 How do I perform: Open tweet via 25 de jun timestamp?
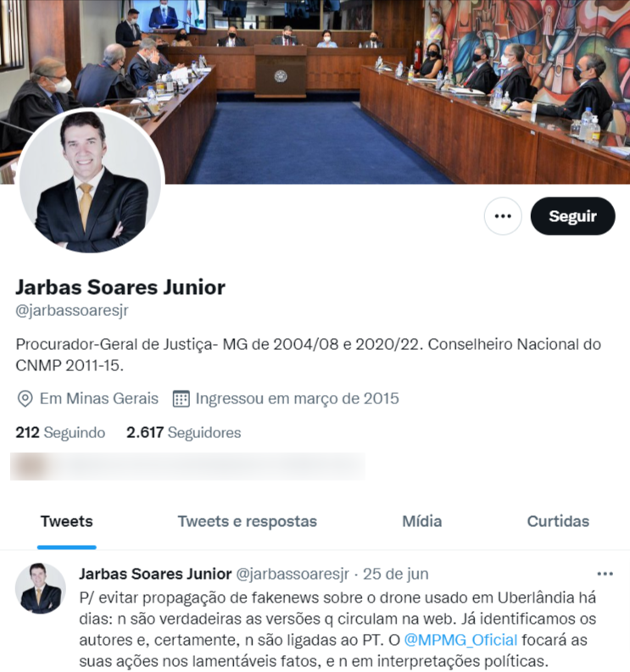[395, 574]
